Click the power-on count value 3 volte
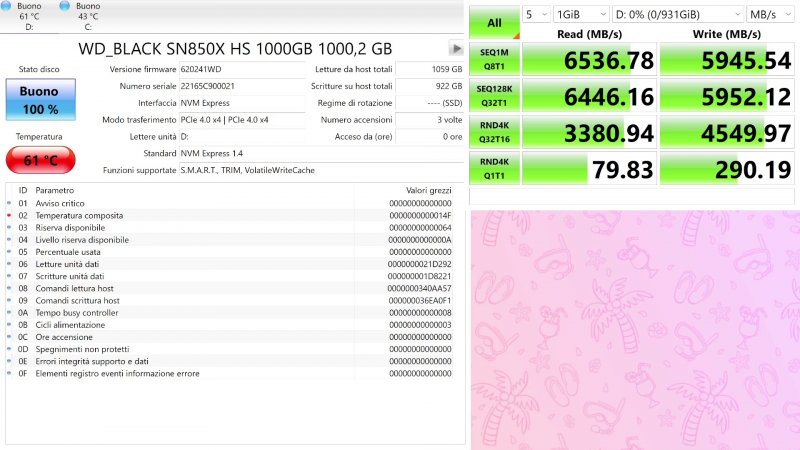 (x=429, y=120)
